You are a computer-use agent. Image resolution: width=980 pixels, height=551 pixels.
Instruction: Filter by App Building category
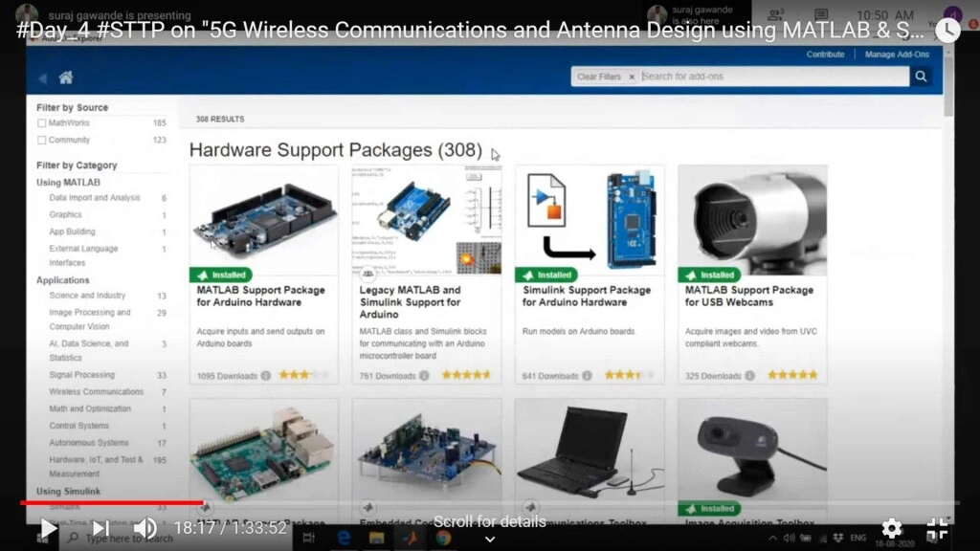[x=72, y=231]
